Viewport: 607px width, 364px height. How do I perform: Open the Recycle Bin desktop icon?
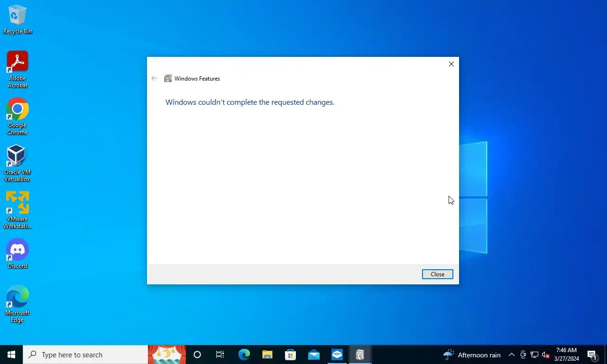18,19
